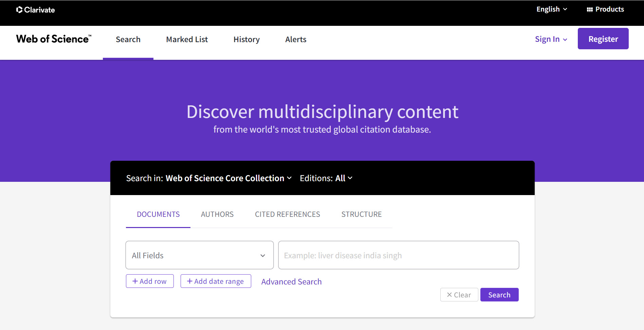
Task: Open the All Fields dropdown
Action: [200, 255]
